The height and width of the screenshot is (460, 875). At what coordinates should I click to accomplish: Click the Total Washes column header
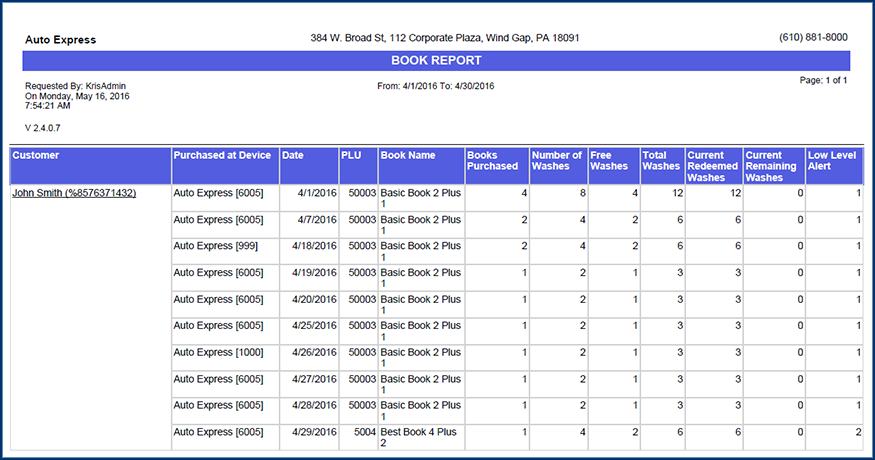pos(661,161)
